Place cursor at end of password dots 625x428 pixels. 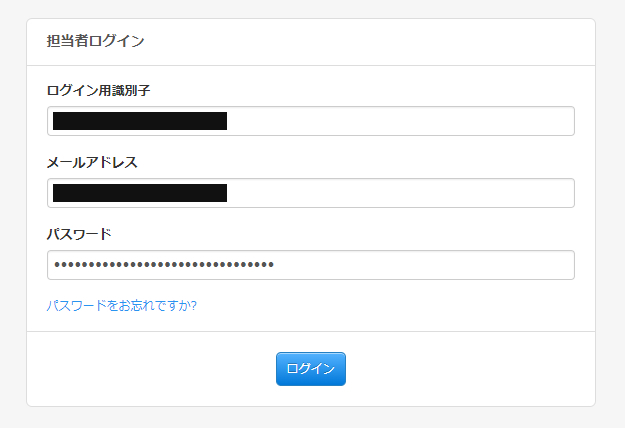click(x=275, y=265)
